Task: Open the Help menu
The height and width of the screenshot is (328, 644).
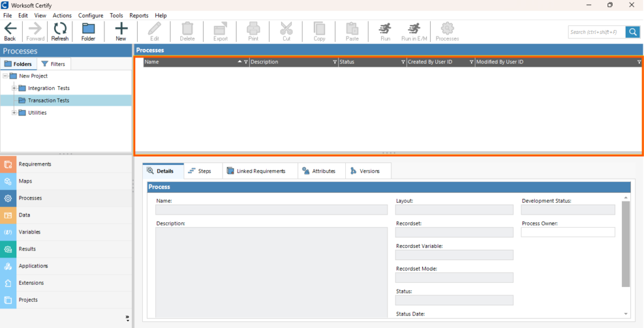Action: point(161,15)
